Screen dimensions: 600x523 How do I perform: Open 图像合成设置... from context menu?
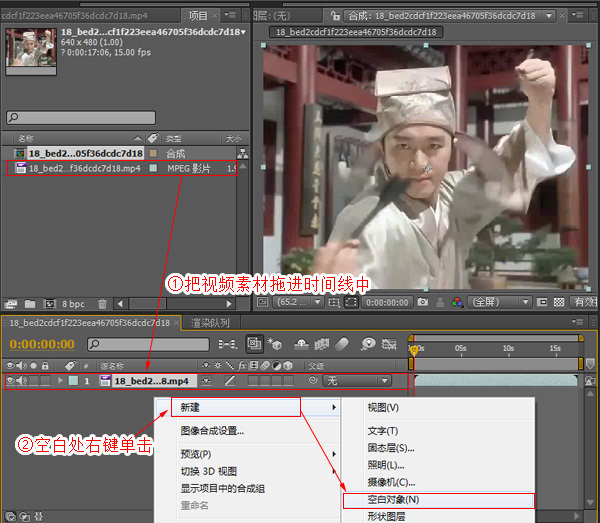(x=212, y=431)
